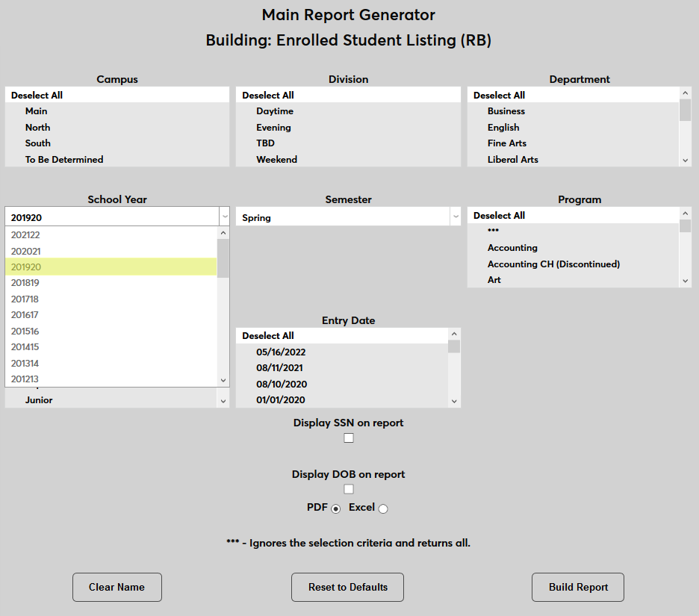Click Reset to Defaults
The height and width of the screenshot is (616, 699).
[x=347, y=587]
